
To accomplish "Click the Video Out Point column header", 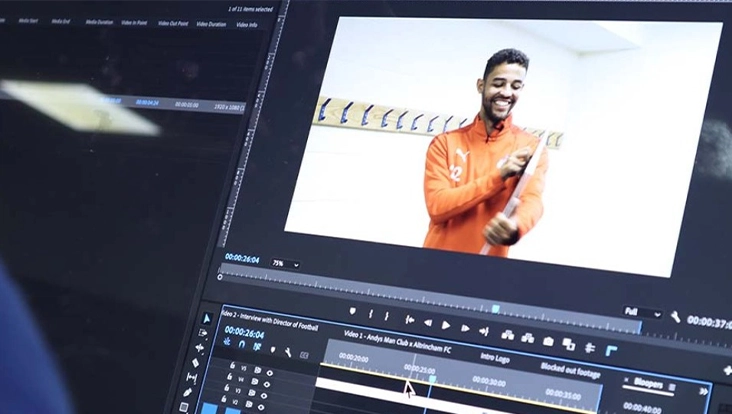I will [173, 23].
